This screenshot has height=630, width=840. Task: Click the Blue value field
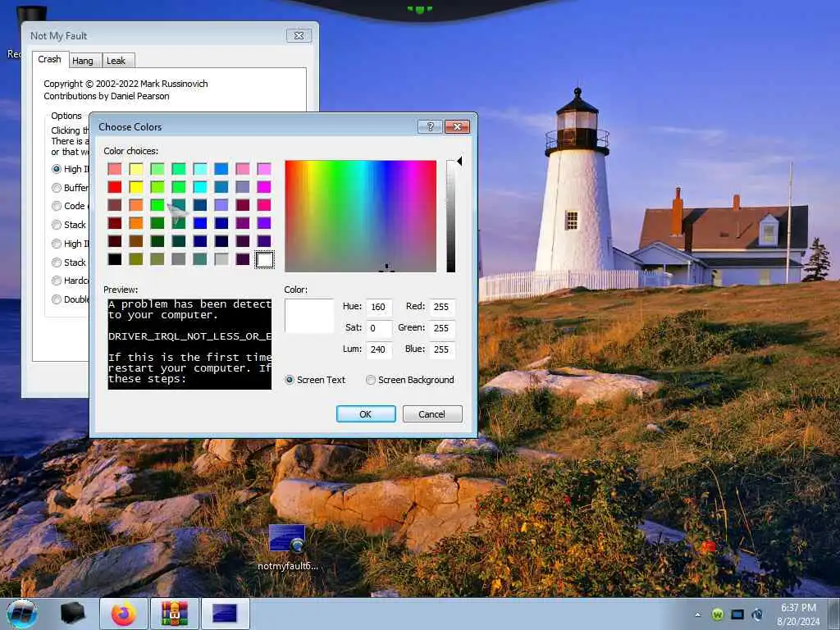tap(442, 349)
